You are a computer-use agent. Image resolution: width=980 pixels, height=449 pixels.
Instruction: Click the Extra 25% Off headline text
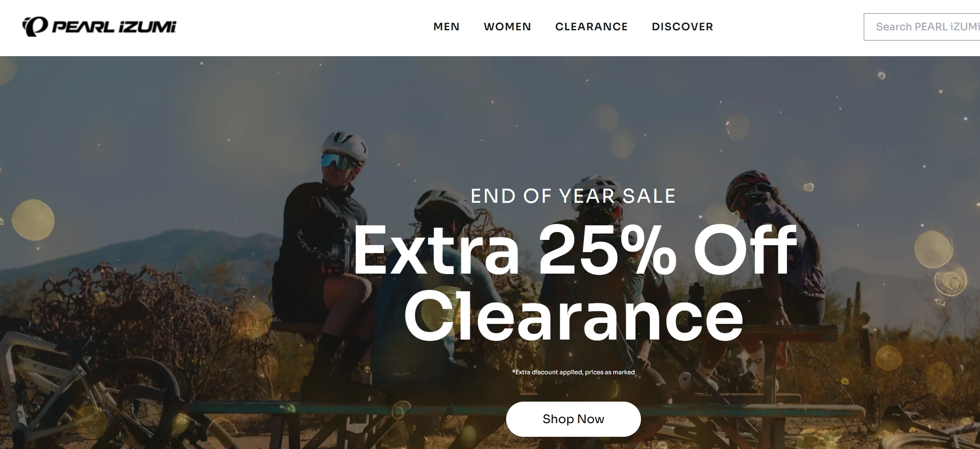(574, 251)
